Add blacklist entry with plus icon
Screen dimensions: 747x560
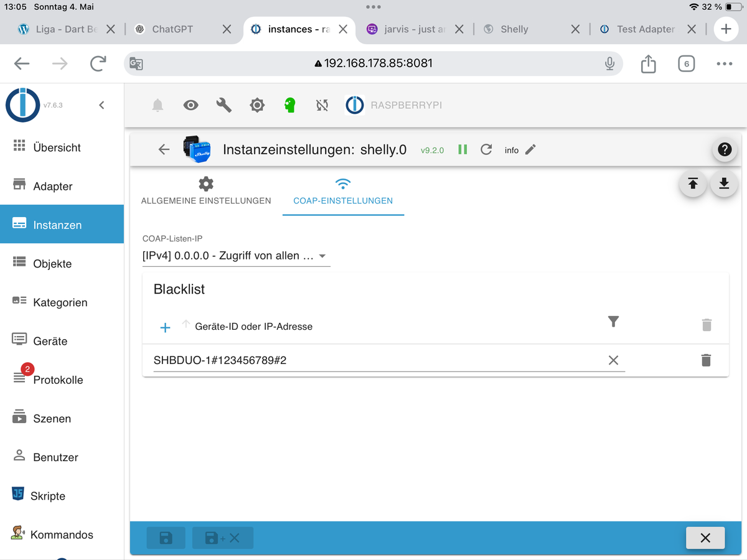coord(165,327)
